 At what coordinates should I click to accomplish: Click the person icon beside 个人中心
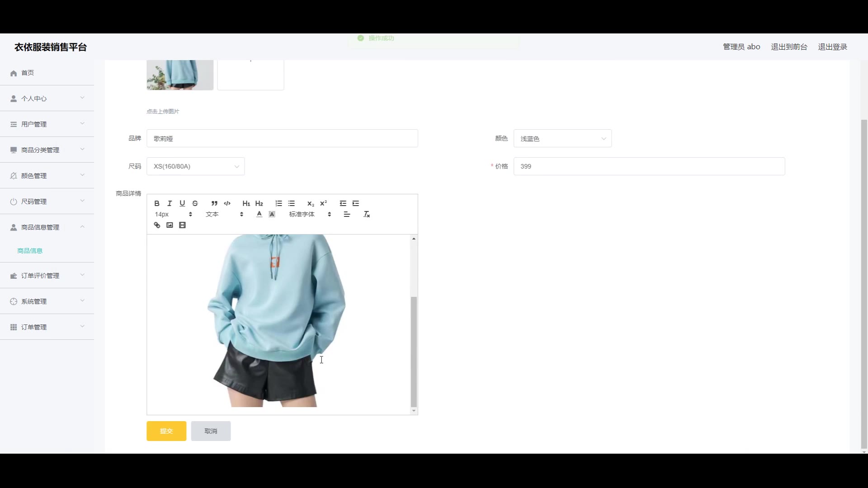14,99
